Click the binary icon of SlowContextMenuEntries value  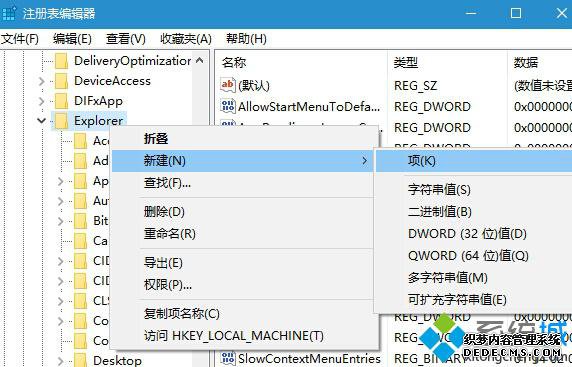[x=228, y=358]
